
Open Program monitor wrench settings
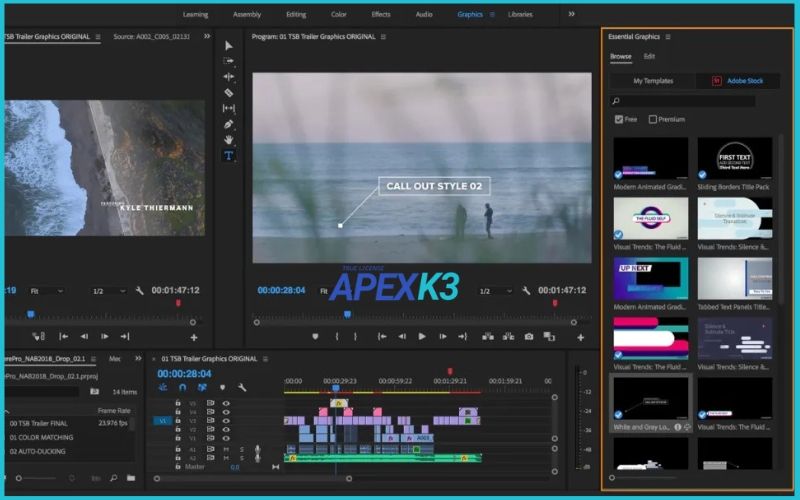click(x=527, y=290)
